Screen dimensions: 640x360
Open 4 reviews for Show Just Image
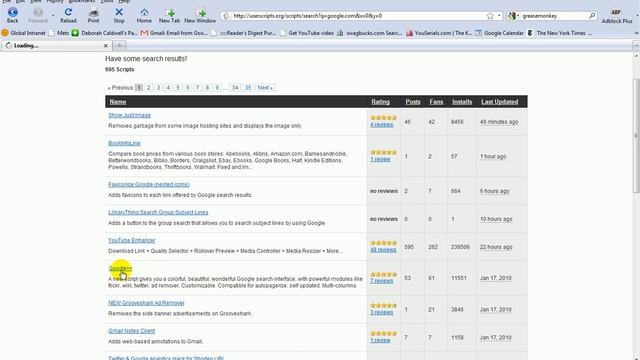click(382, 124)
